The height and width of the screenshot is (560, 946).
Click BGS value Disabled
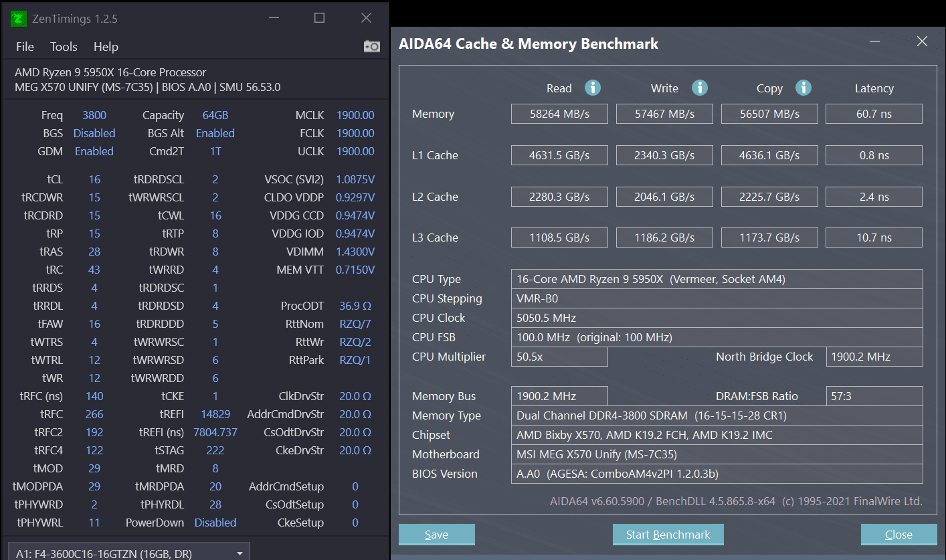click(x=94, y=133)
